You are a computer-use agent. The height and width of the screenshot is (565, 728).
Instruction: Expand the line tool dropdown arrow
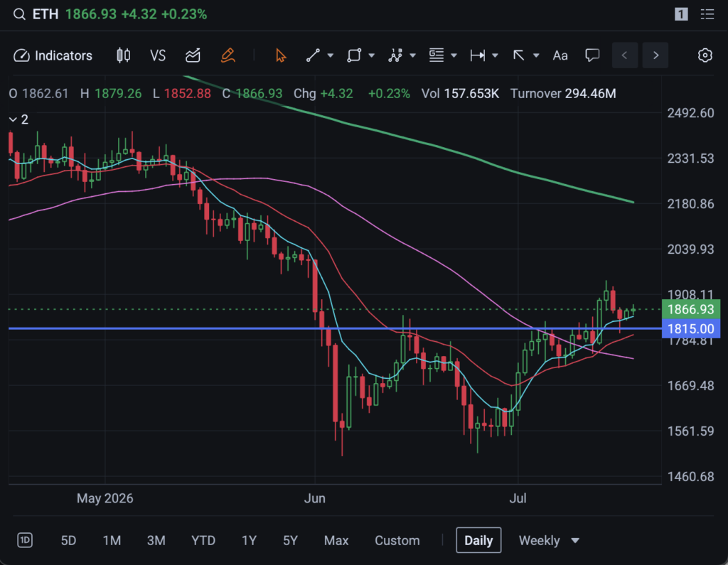[x=331, y=55]
